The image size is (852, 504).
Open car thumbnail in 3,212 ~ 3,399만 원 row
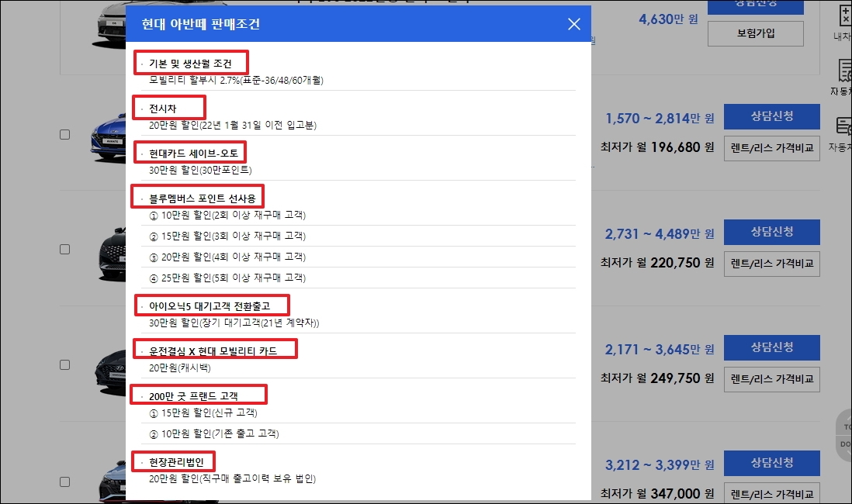tap(113, 482)
